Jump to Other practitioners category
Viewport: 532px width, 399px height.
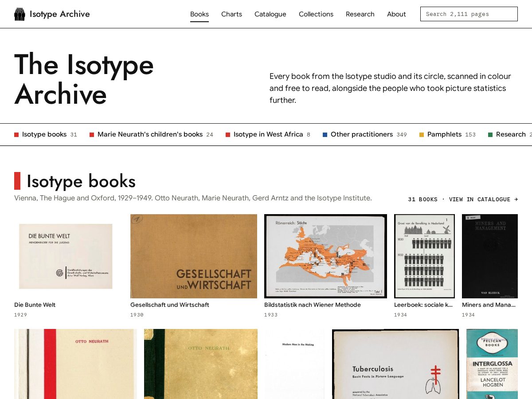click(365, 134)
